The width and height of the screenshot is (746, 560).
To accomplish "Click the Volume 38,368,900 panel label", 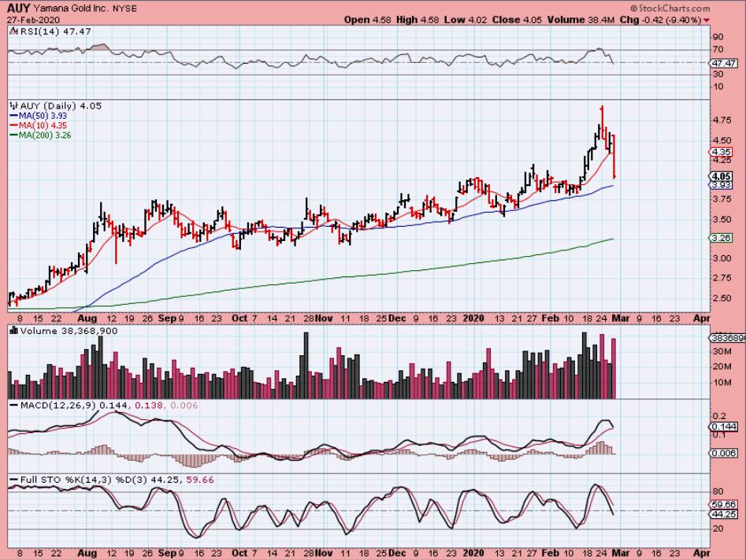I will [68, 331].
